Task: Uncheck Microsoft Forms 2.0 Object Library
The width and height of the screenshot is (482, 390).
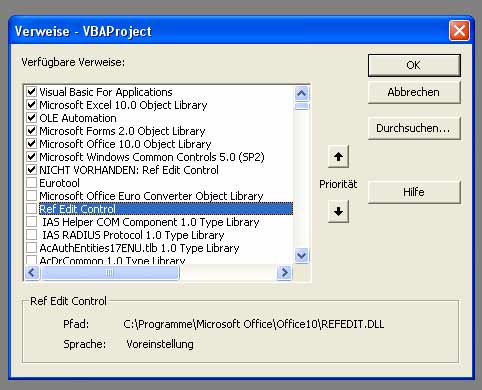Action: pos(31,131)
